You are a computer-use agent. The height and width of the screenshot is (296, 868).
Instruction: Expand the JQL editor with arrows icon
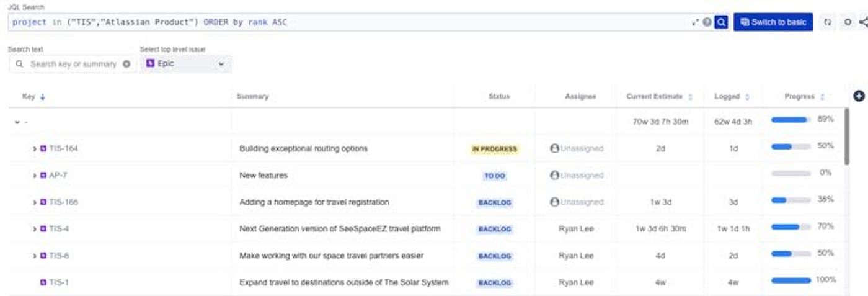[695, 22]
